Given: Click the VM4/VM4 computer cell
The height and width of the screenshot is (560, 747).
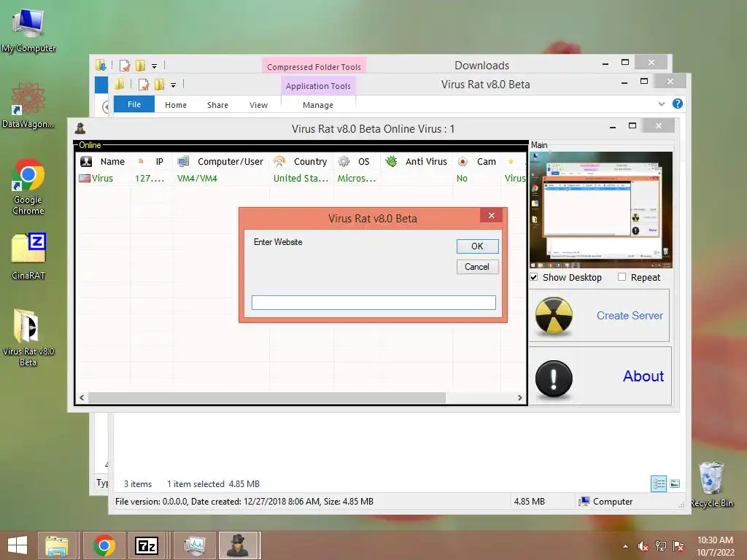Looking at the screenshot, I should tap(197, 178).
